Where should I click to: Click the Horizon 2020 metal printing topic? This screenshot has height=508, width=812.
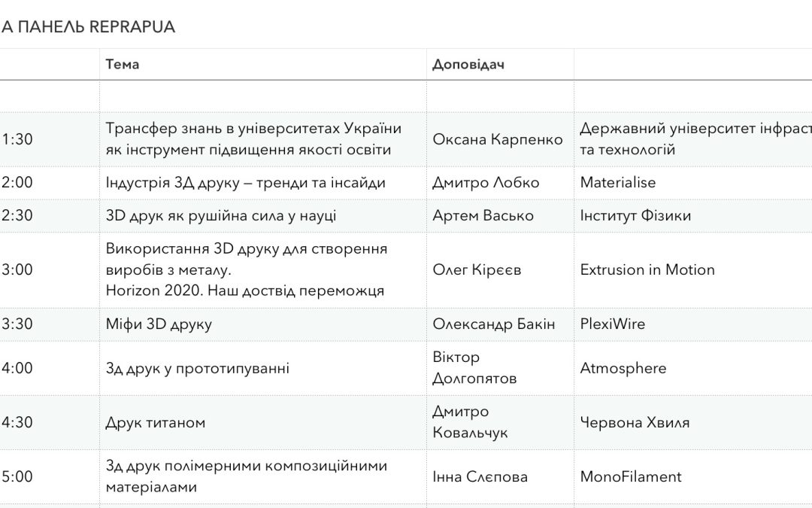(246, 269)
